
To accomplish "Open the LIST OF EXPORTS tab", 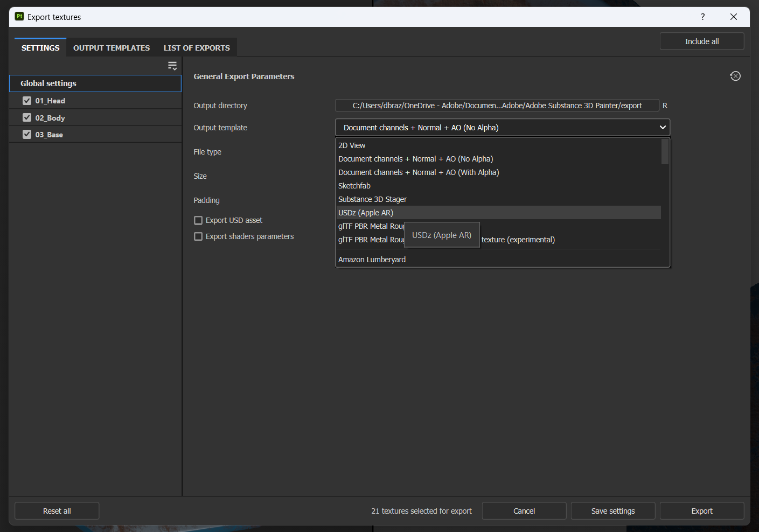I will point(196,47).
